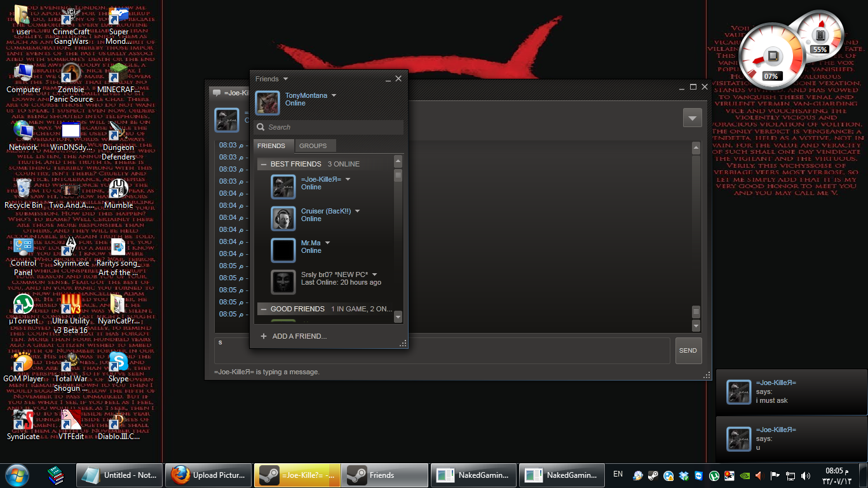Click the chat message input box
Viewport: 868px width, 488px height.
tap(442, 351)
